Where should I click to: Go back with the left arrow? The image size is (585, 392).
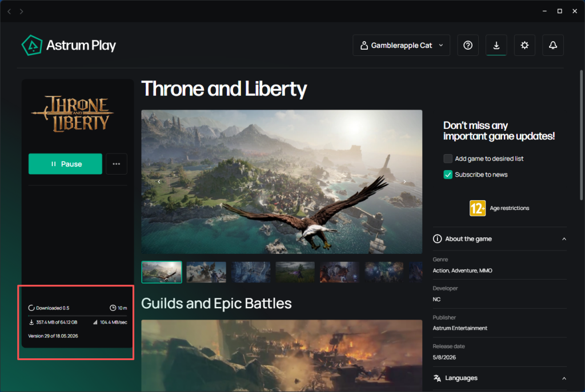pyautogui.click(x=9, y=11)
